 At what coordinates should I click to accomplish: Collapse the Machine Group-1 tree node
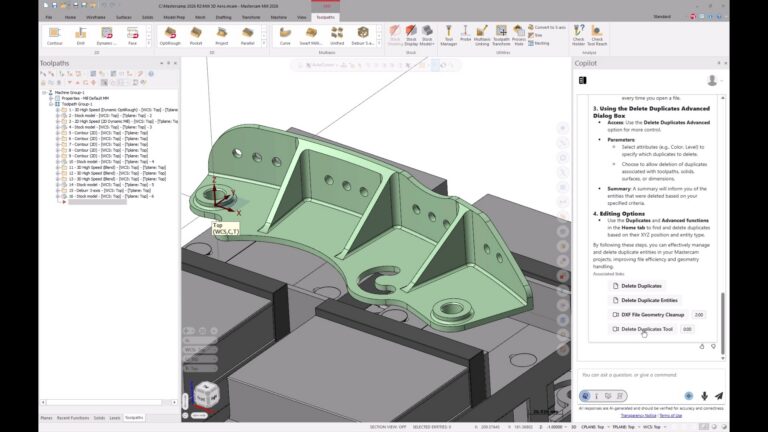point(44,91)
